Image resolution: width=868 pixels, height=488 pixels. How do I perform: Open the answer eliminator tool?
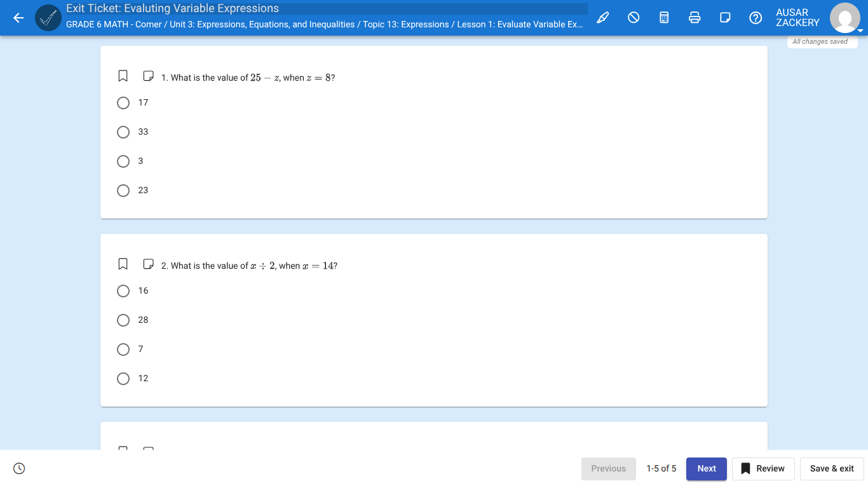click(x=633, y=18)
